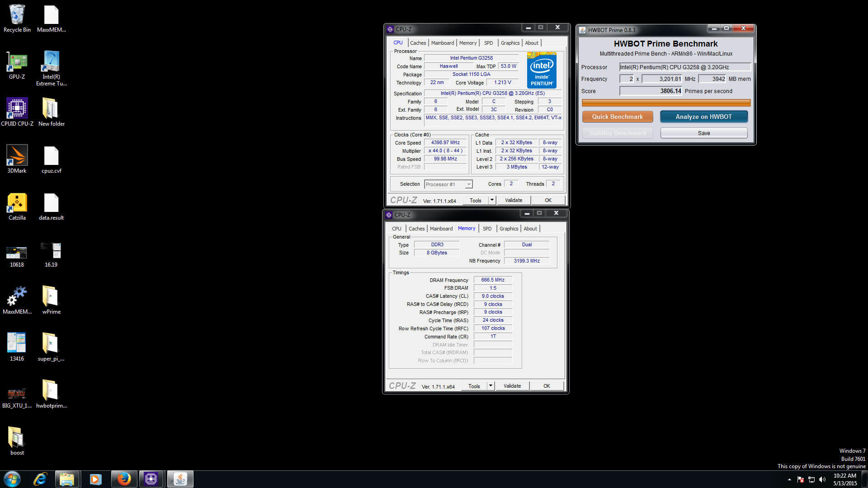Click Validate in the bottom CPU-Z window
Image resolution: width=868 pixels, height=488 pixels.
pyautogui.click(x=512, y=386)
